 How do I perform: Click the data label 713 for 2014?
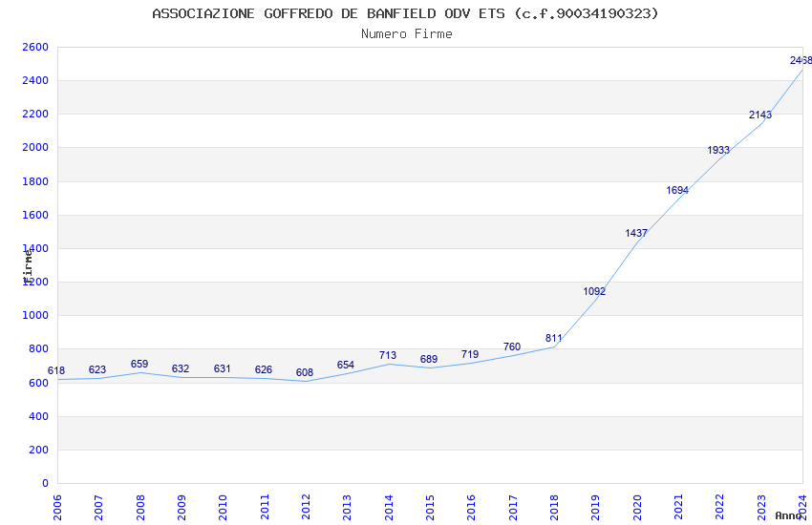pos(388,355)
